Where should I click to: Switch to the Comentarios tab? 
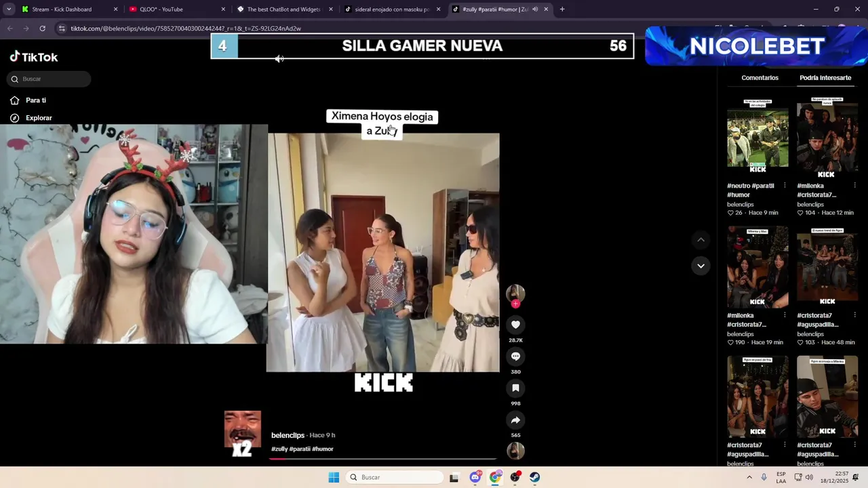[759, 78]
